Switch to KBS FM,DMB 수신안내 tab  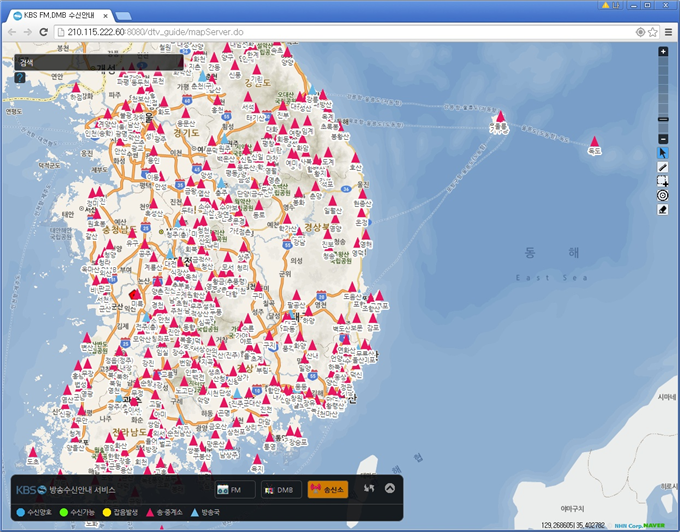pyautogui.click(x=58, y=16)
